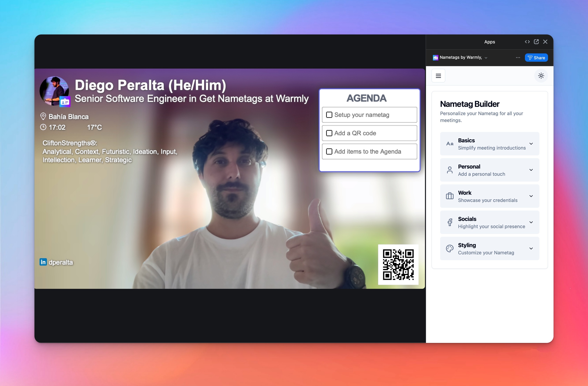Click the Nametags by Warmly app icon
This screenshot has height=386, width=588.
point(435,58)
